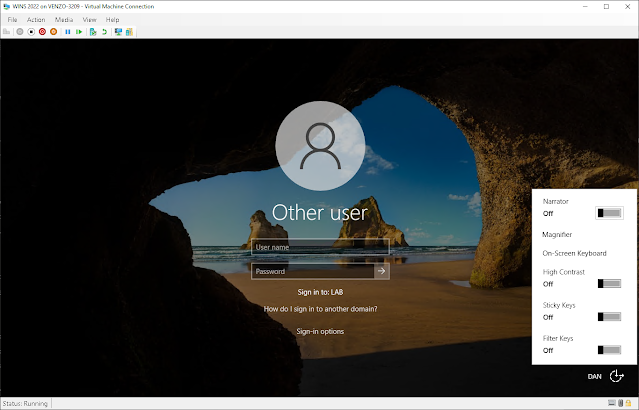Reset the VM using the green play icon
Image resolution: width=639 pixels, height=410 pixels.
[79, 32]
